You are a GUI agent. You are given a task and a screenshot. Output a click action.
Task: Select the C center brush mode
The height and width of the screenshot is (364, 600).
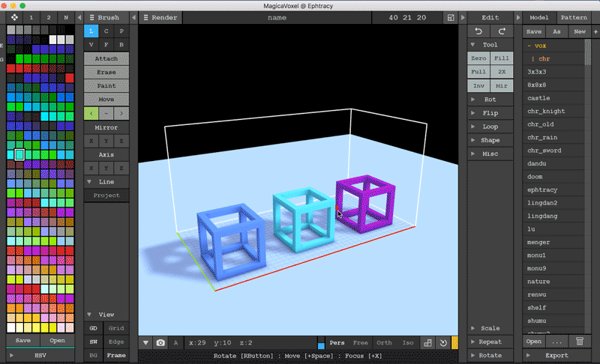pos(106,31)
